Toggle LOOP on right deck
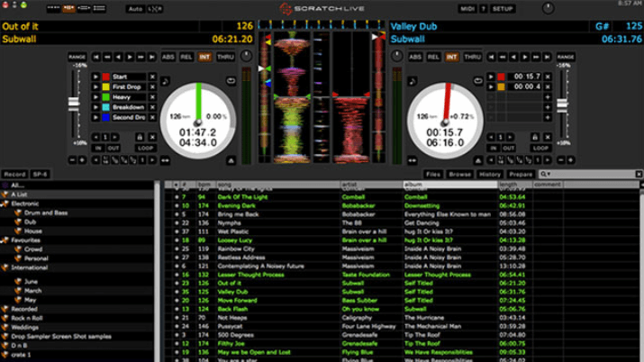Screen dimensions: 644x362 tap(540, 149)
